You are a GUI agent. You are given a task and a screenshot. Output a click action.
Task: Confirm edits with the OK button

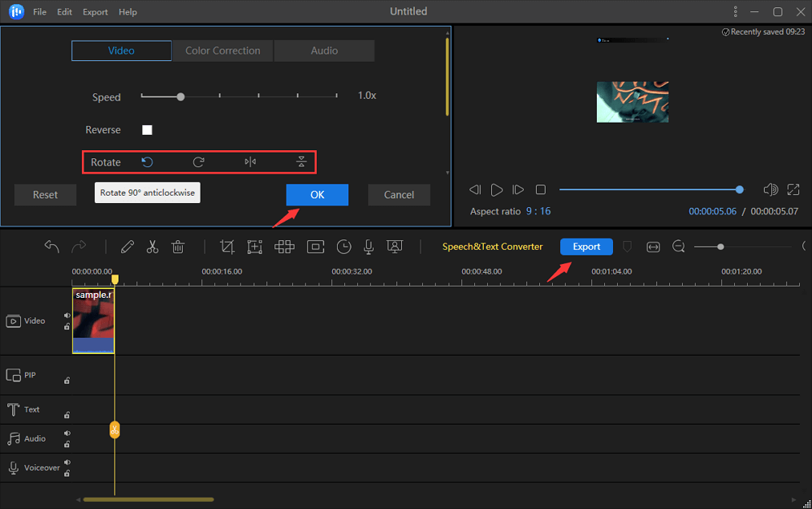[317, 195]
